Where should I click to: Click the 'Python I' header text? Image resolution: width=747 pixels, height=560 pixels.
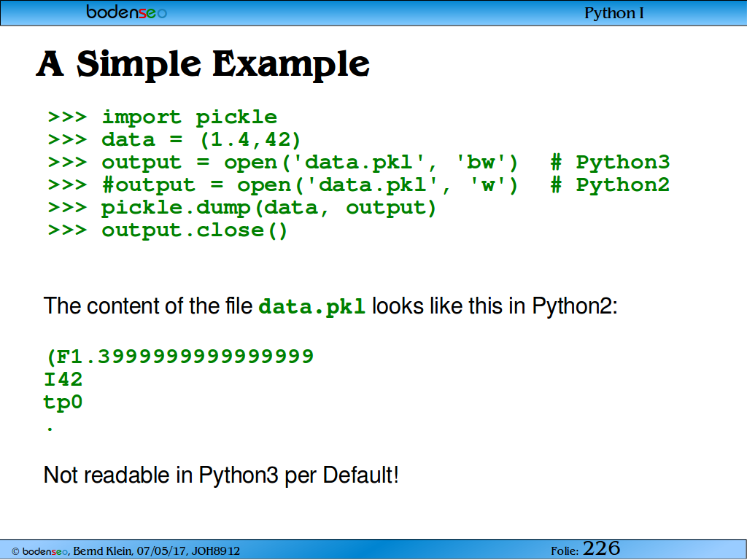[x=614, y=13]
